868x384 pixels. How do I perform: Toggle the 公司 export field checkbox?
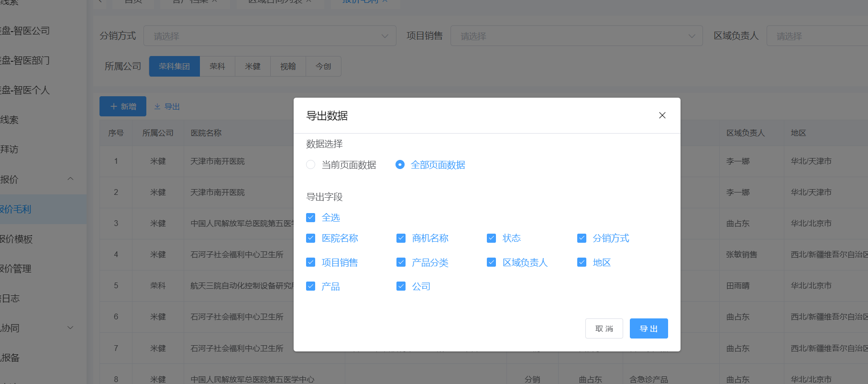(401, 286)
